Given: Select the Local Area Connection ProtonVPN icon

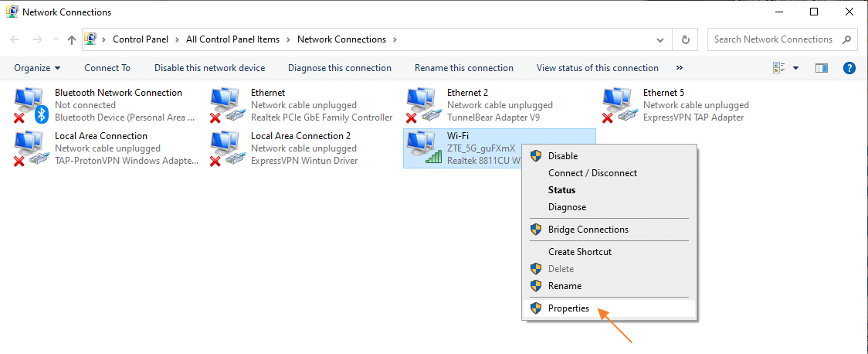Looking at the screenshot, I should pos(32,148).
